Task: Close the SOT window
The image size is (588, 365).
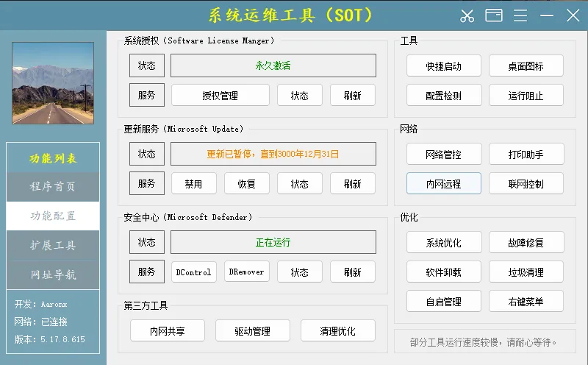Action: pyautogui.click(x=573, y=15)
